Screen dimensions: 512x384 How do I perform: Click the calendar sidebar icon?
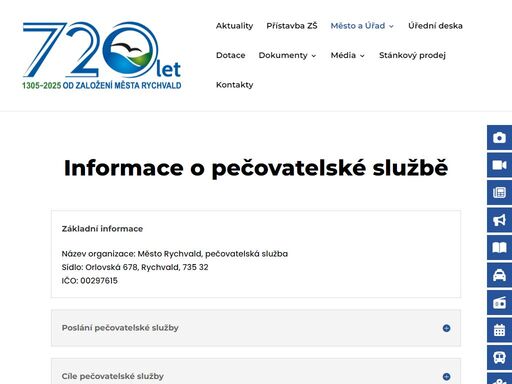pyautogui.click(x=499, y=330)
